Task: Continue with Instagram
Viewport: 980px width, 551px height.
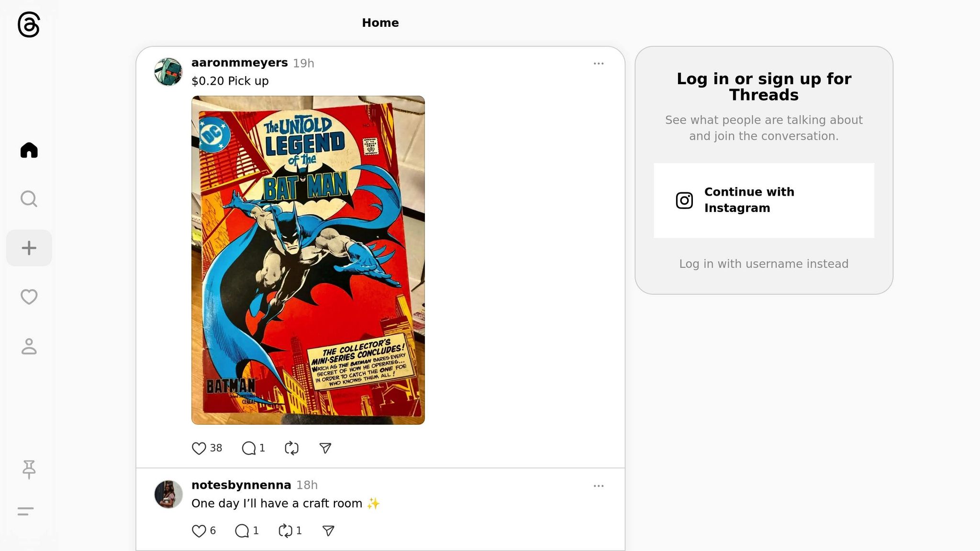Action: pyautogui.click(x=764, y=200)
